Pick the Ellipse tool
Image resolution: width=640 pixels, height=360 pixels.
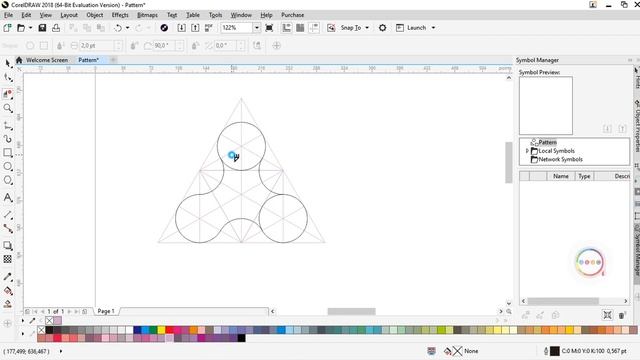pos(7,166)
